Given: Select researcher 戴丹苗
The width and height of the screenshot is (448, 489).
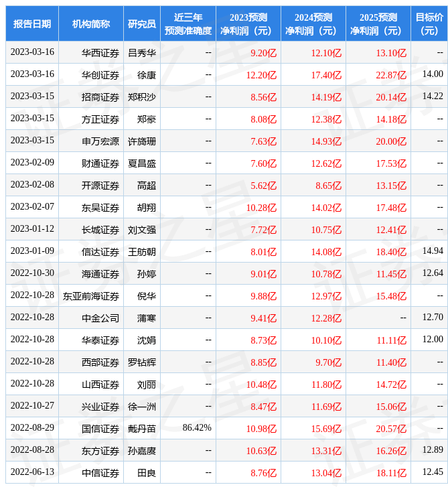Looking at the screenshot, I should click(x=142, y=429).
